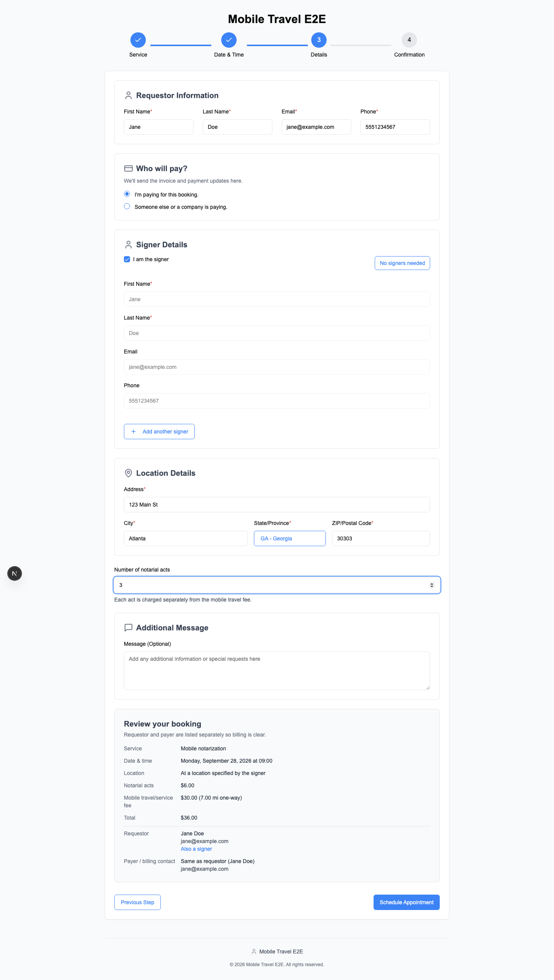This screenshot has width=554, height=980.
Task: Select "I'm paying for this booking" radio
Action: (x=127, y=194)
